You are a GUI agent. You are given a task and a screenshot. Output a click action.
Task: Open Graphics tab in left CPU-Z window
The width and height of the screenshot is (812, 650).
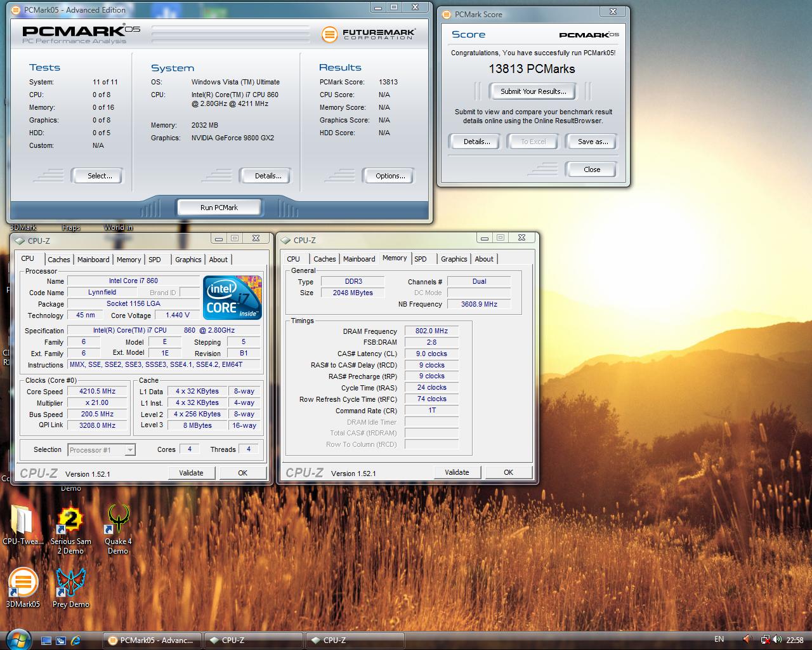pyautogui.click(x=188, y=260)
